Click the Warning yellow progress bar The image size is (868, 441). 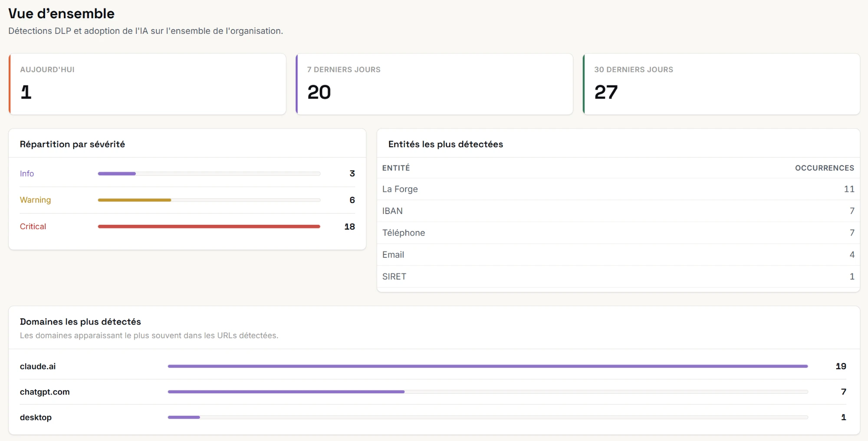click(209, 200)
